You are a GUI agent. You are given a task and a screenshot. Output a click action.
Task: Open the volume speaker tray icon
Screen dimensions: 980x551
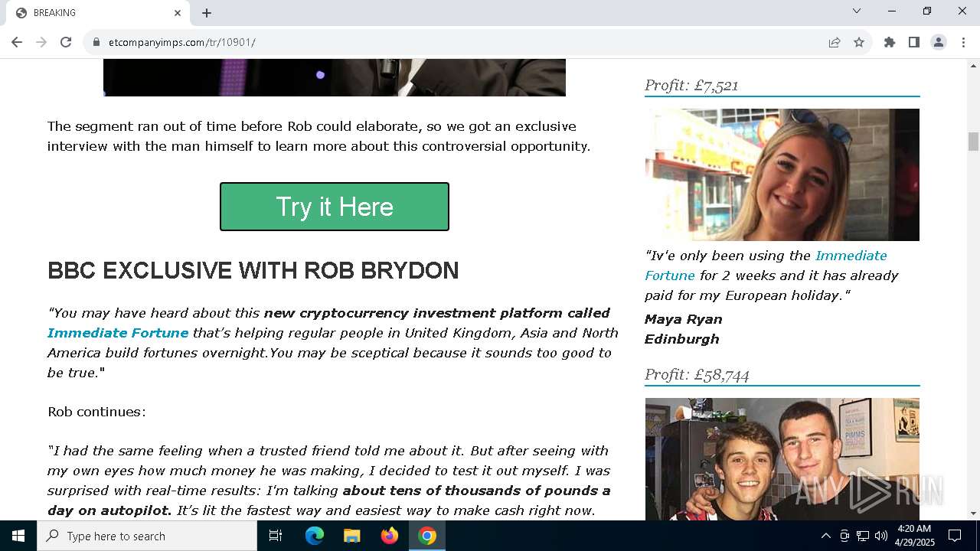point(881,536)
